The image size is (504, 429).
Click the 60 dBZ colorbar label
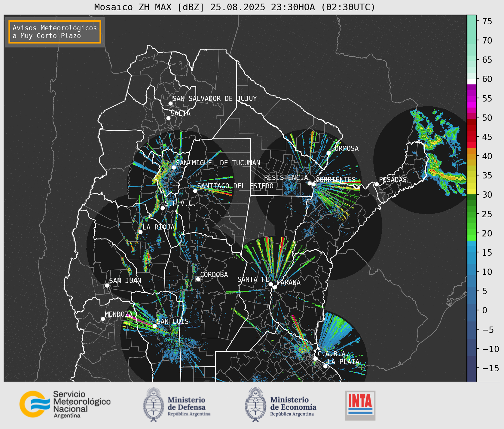487,79
